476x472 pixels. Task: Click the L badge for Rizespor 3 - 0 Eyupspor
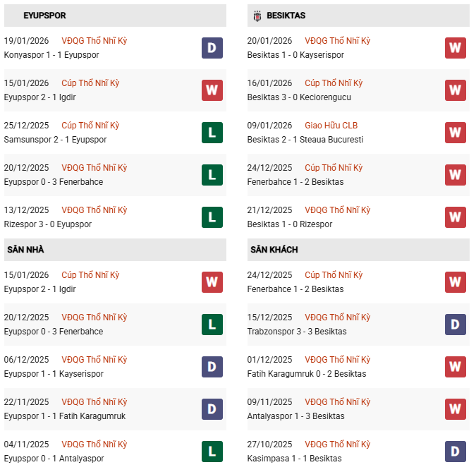[212, 217]
